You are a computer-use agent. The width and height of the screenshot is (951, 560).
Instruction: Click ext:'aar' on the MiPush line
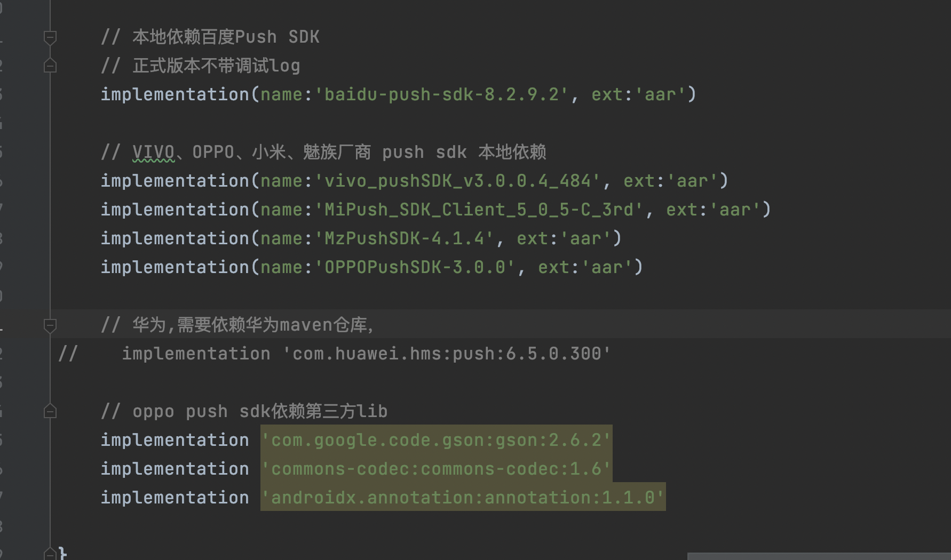(x=714, y=210)
